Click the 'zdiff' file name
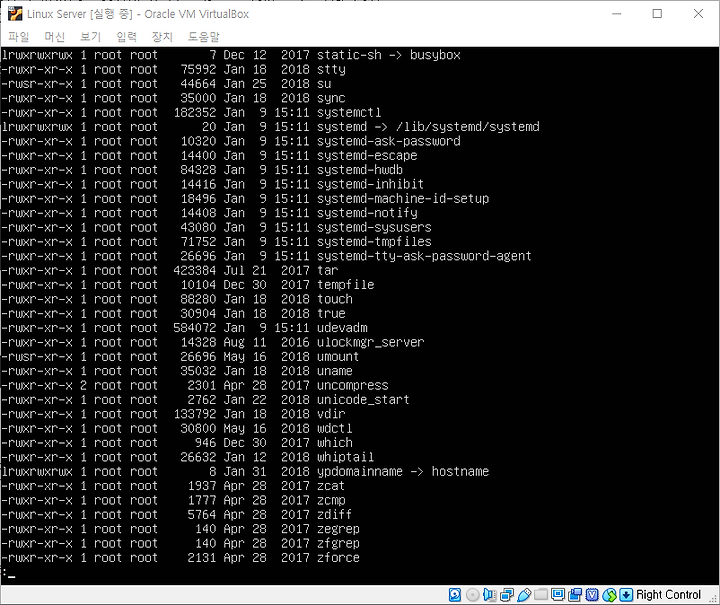 pyautogui.click(x=334, y=515)
